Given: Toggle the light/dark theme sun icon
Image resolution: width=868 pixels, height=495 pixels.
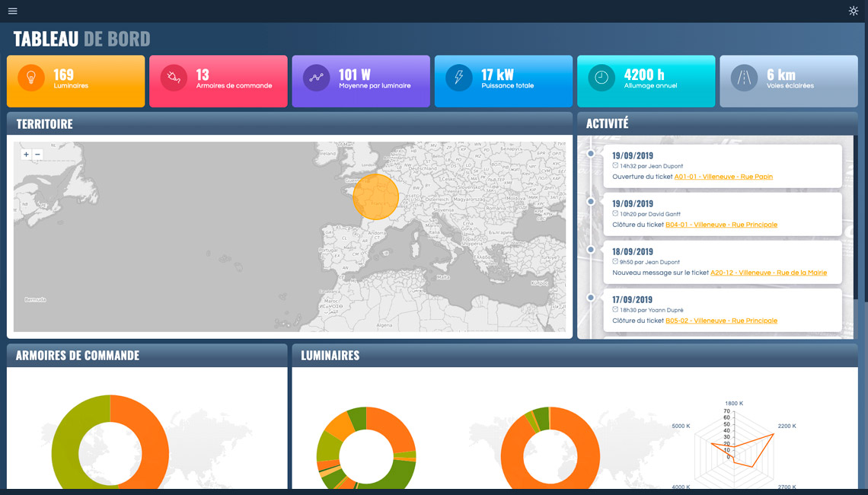Looking at the screenshot, I should (x=853, y=11).
